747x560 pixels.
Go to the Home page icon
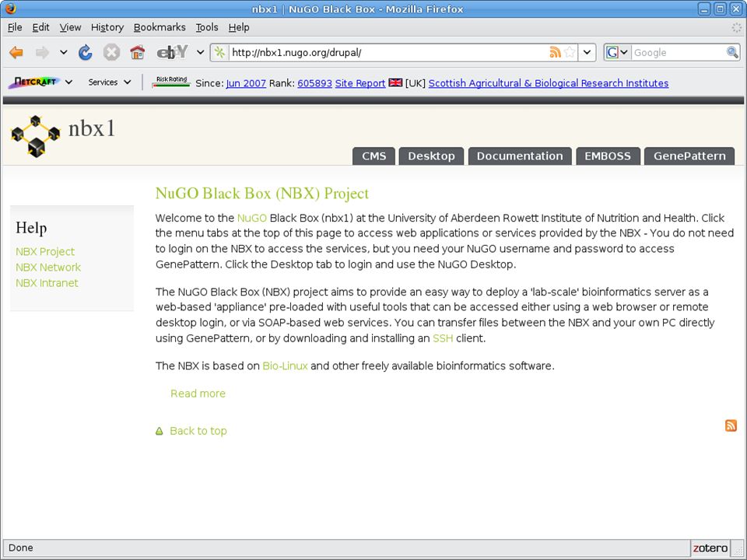coord(137,52)
